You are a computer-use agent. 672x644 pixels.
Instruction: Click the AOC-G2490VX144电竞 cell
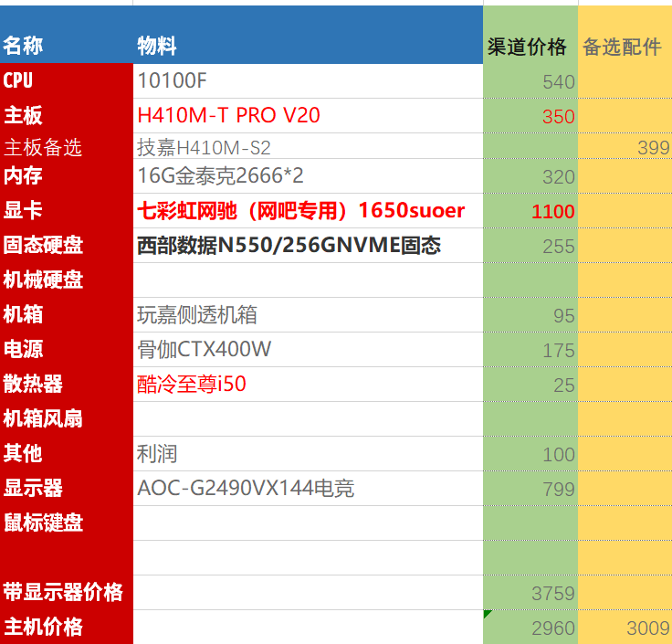308,489
